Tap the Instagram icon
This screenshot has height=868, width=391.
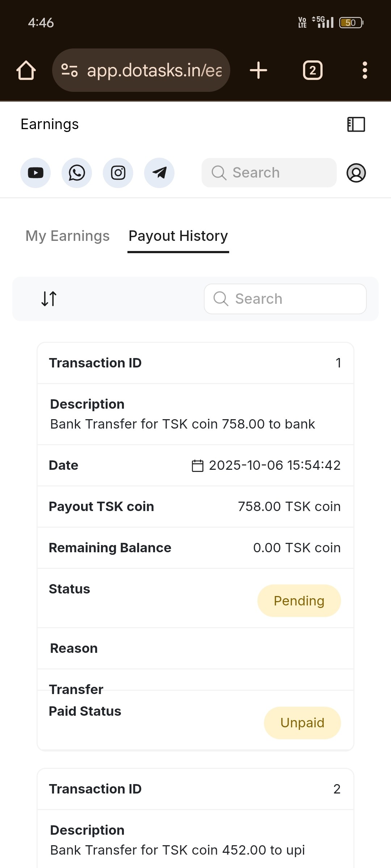[x=118, y=173]
